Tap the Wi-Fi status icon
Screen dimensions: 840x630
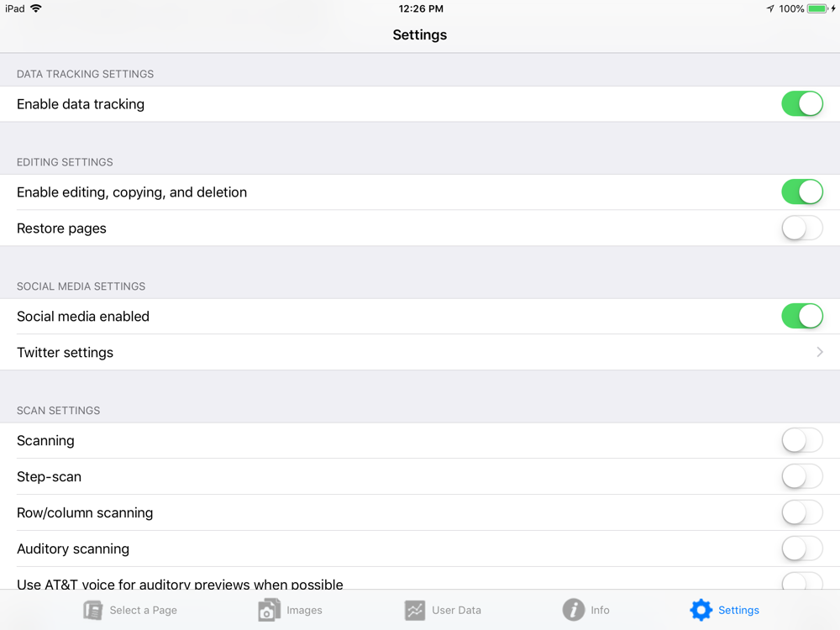click(36, 8)
